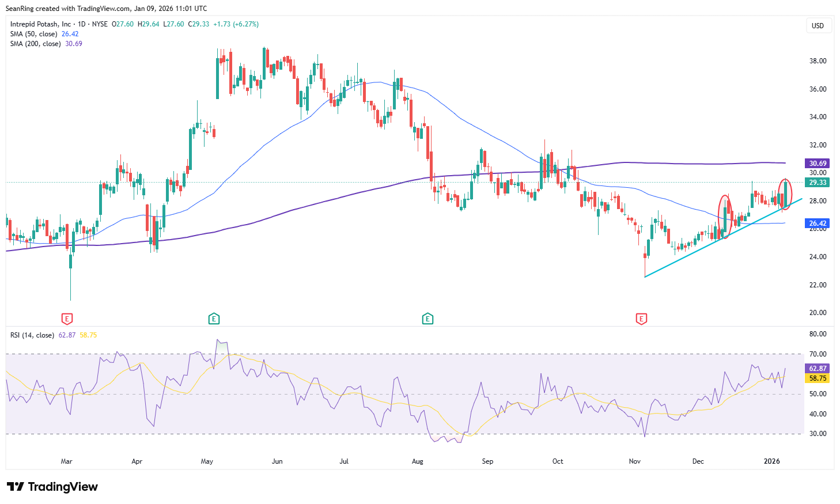Click the Oct label on time axis

[558, 461]
